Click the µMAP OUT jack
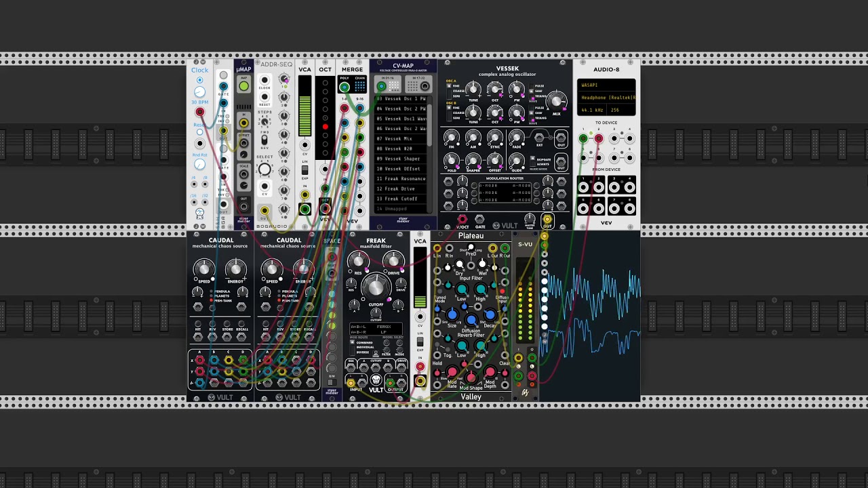Screen dimensions: 868x488 click(243, 207)
